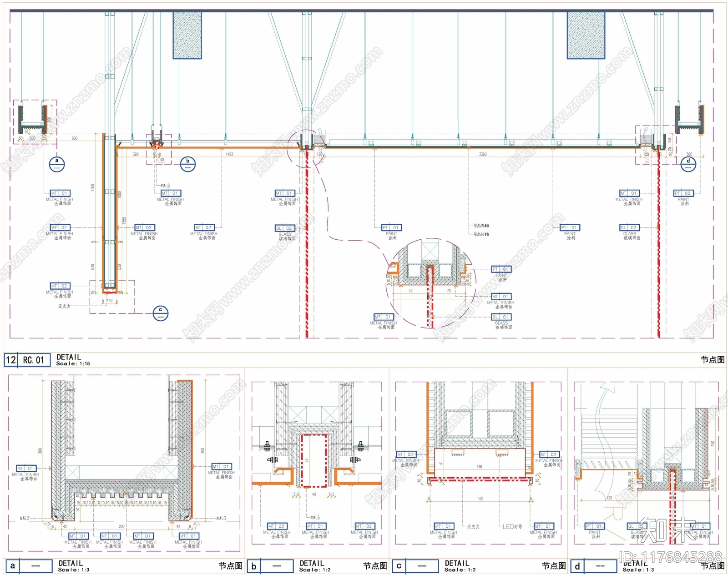Click detail callout circle 'c' in main drawing
Screen dimensions: 728x575
coord(160,313)
